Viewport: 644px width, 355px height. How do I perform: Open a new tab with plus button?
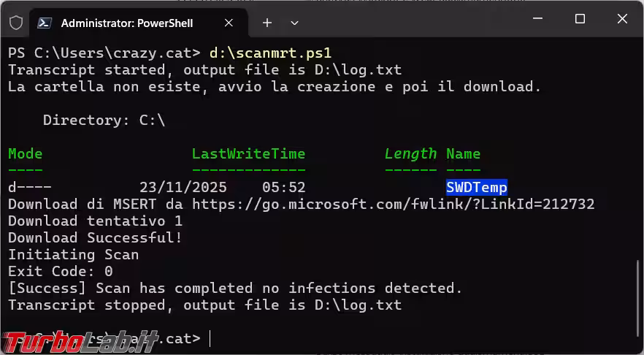[x=267, y=23]
